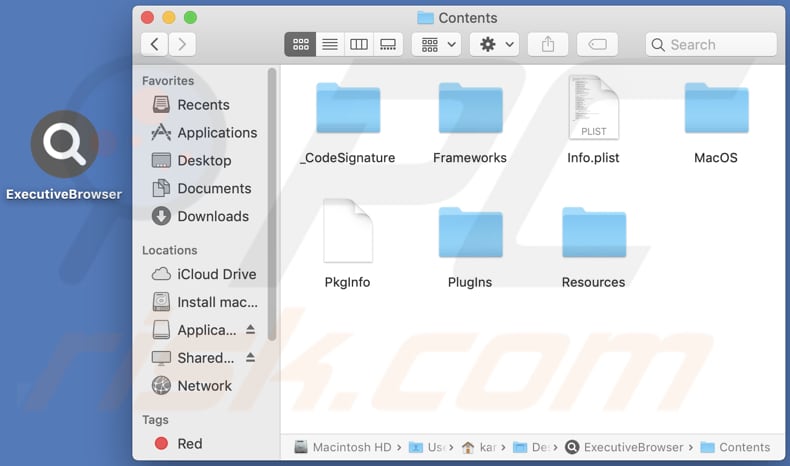Click Contents in the path bar
The image size is (790, 466).
(736, 447)
